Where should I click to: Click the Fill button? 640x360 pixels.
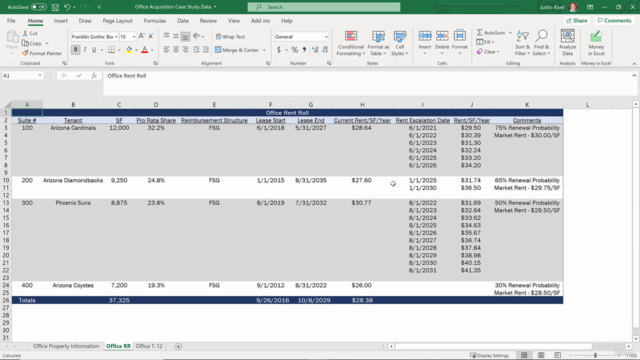click(485, 42)
